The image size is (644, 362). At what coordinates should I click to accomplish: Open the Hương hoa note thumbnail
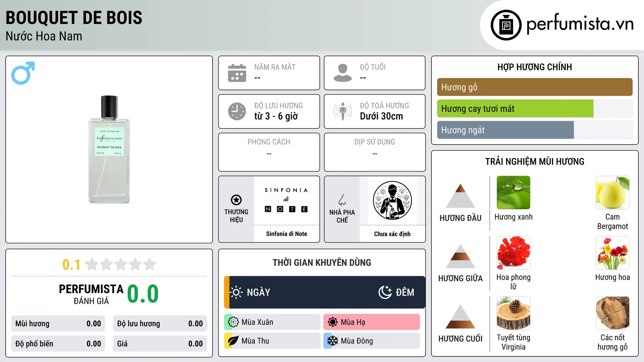613,253
